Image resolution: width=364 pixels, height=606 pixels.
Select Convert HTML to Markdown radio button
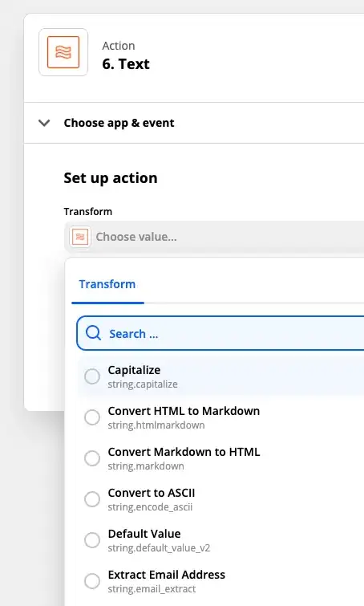[x=92, y=417]
